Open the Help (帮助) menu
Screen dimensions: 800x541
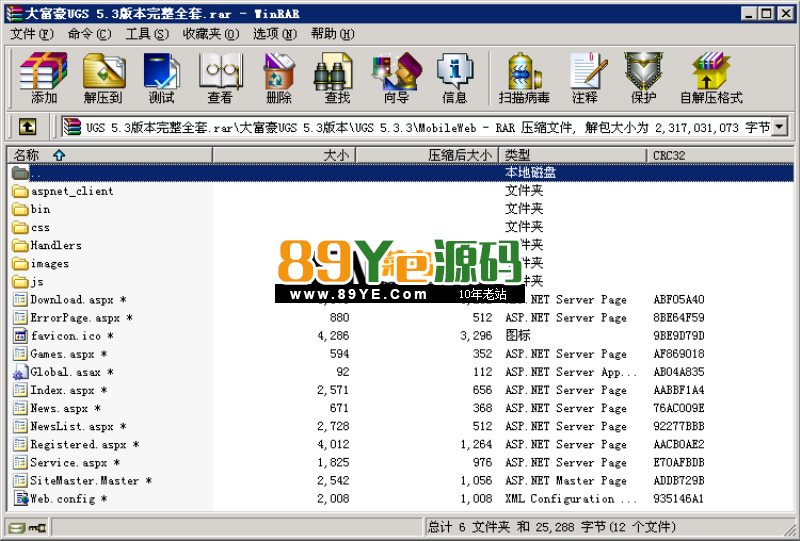(332, 34)
